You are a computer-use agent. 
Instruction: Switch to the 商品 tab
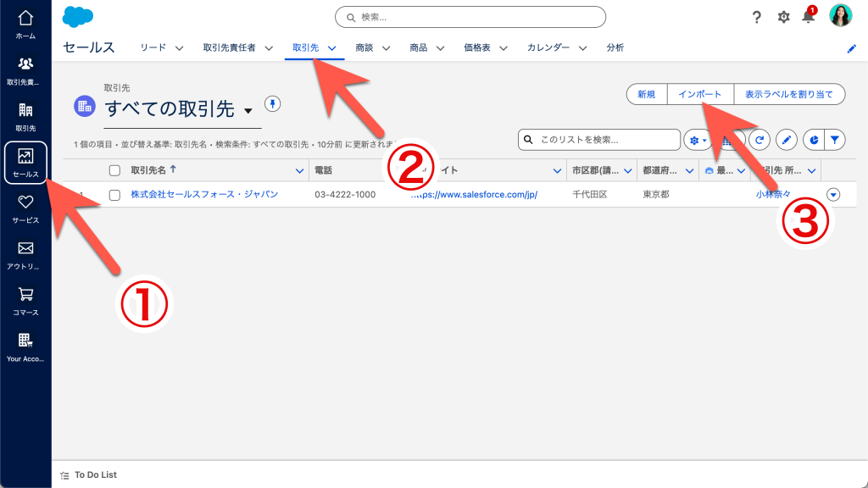419,47
